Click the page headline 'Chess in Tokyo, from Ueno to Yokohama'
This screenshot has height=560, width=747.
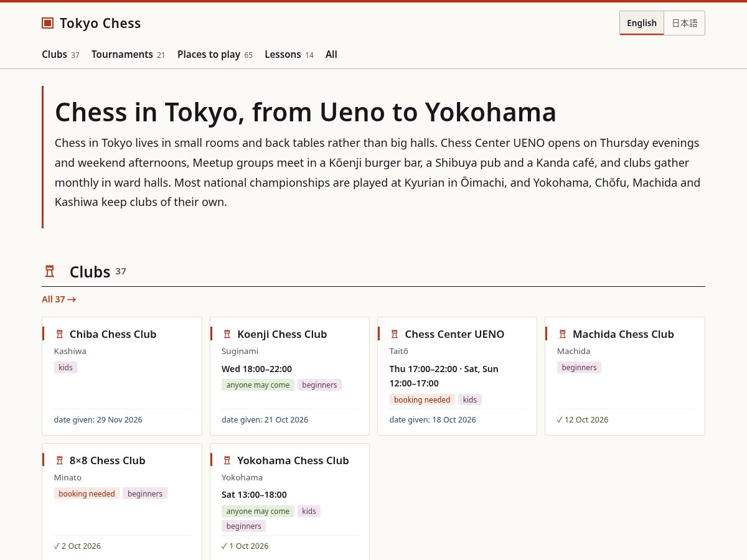[x=306, y=113]
